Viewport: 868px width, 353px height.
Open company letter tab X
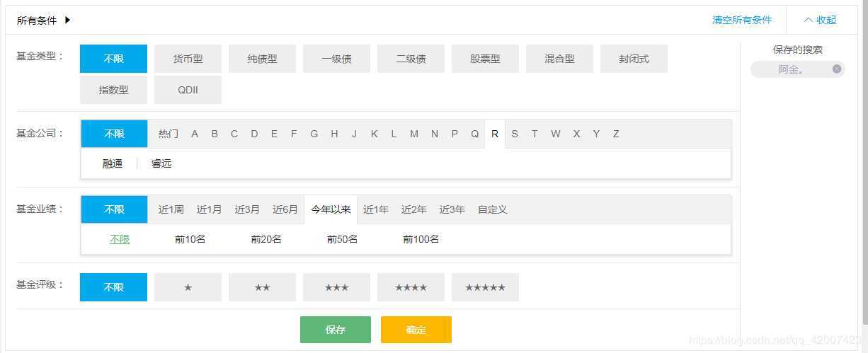(x=576, y=134)
